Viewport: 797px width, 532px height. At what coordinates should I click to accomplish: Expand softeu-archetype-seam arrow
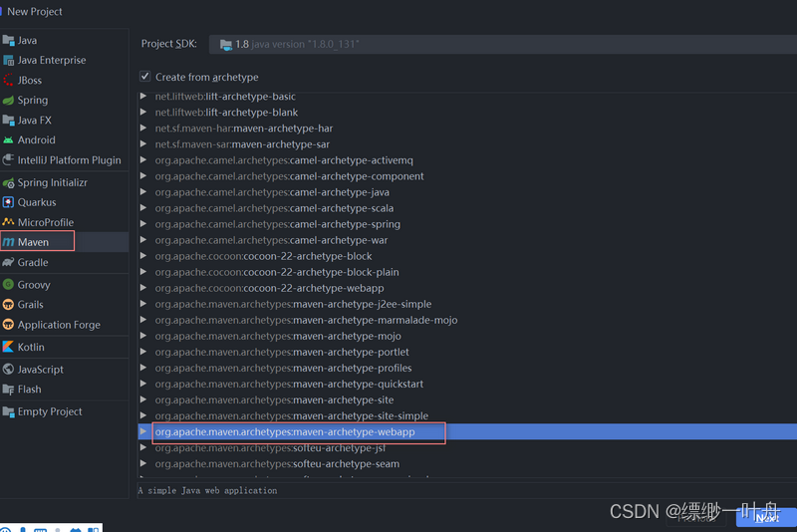coord(143,463)
